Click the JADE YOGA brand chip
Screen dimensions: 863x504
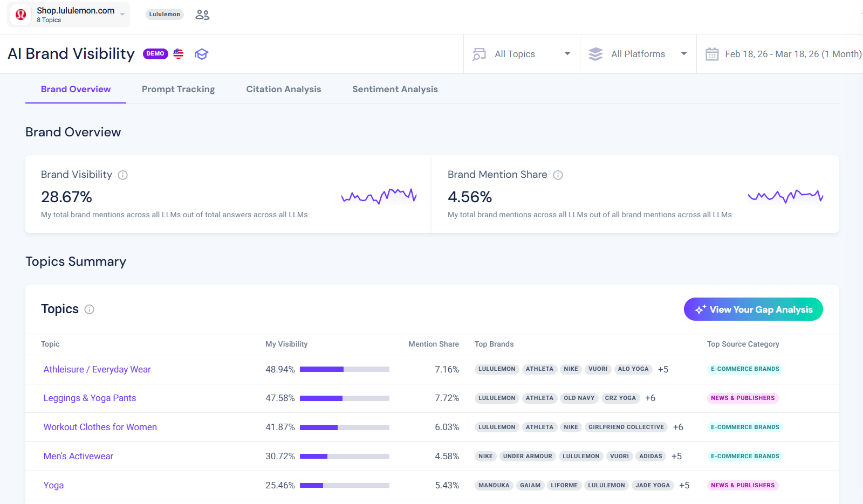click(x=653, y=486)
